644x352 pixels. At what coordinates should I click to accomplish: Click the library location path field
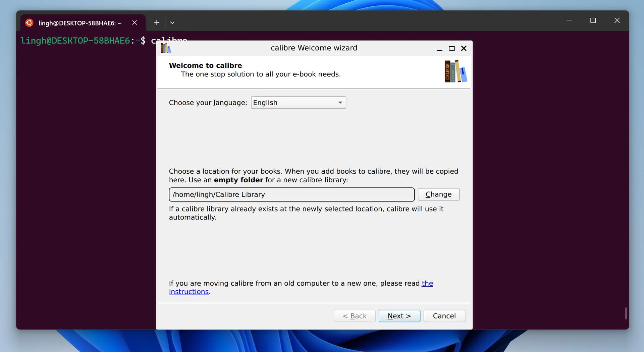[x=291, y=194]
